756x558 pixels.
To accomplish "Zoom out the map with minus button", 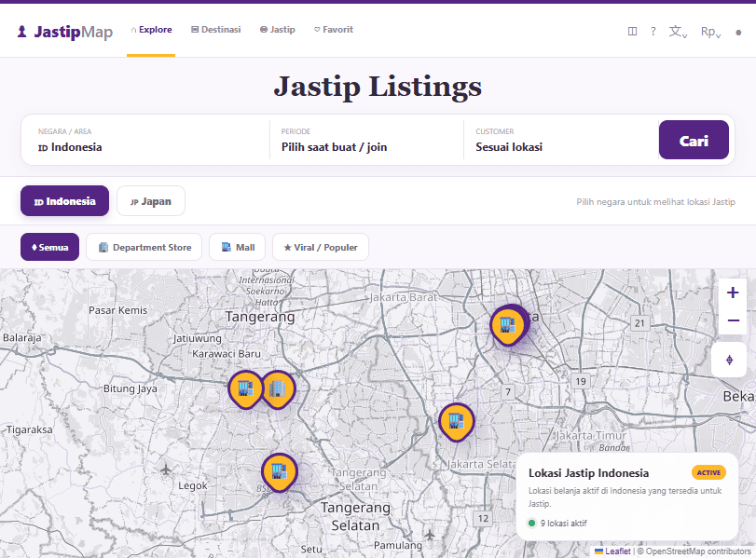I will pos(733,320).
